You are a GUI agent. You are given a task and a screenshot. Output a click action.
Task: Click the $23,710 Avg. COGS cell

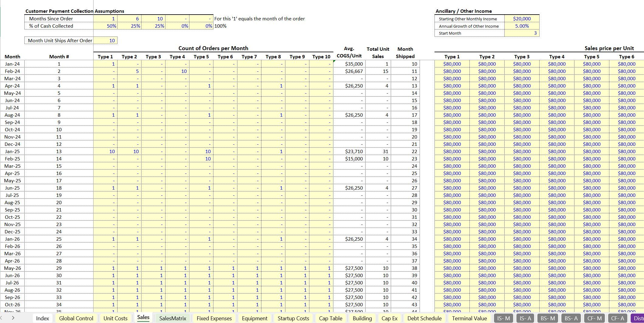click(x=349, y=151)
